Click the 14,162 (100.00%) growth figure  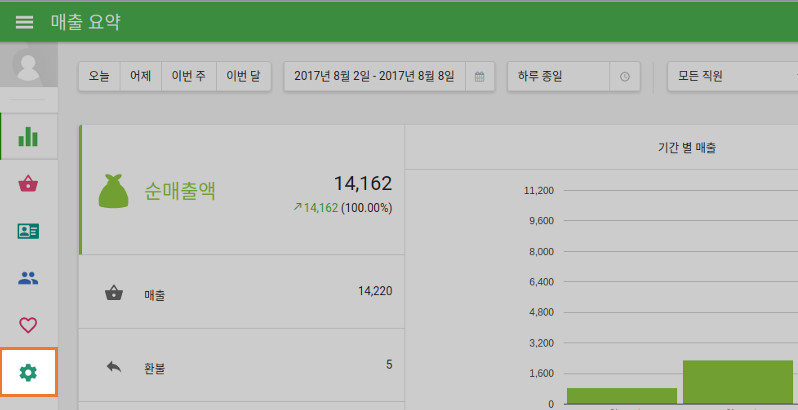tap(343, 208)
